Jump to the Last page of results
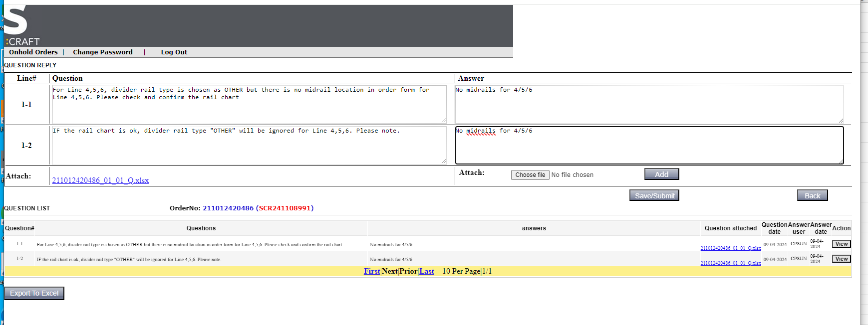The height and width of the screenshot is (325, 868). coord(426,271)
